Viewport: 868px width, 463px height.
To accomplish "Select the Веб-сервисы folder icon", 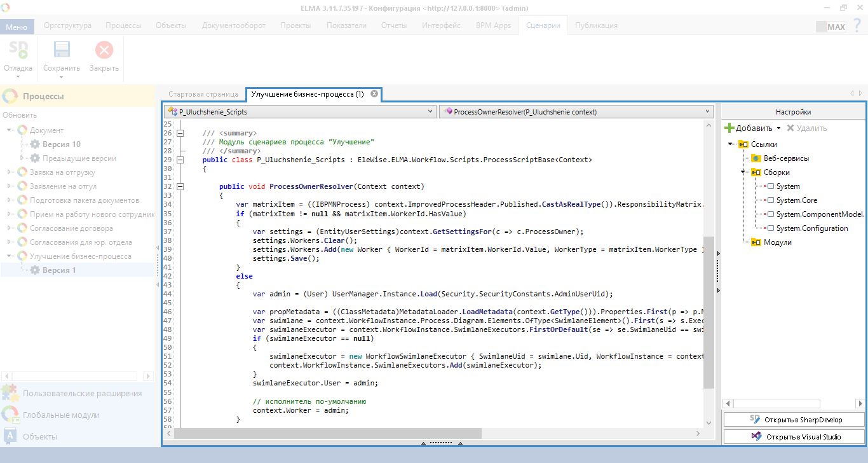I will (756, 158).
